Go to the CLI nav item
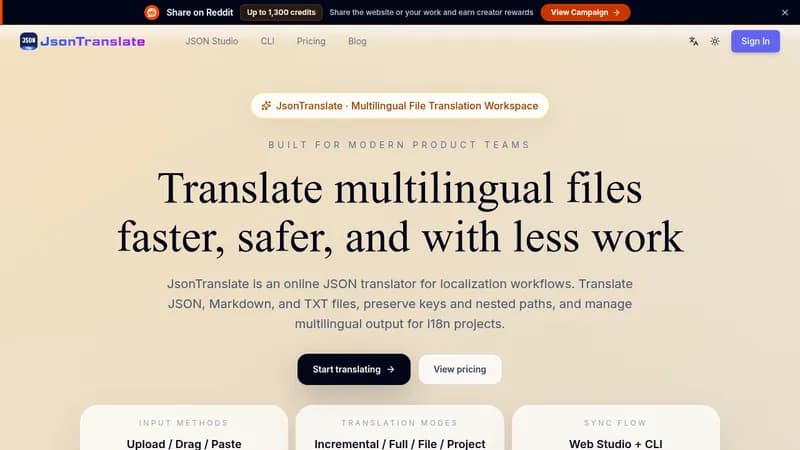Image resolution: width=800 pixels, height=450 pixels. [x=267, y=41]
